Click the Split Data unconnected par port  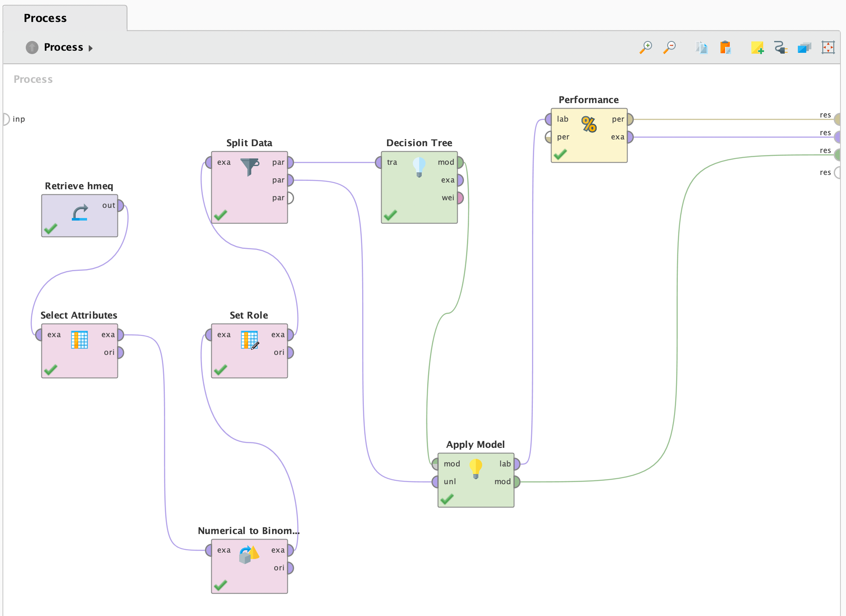tap(290, 198)
